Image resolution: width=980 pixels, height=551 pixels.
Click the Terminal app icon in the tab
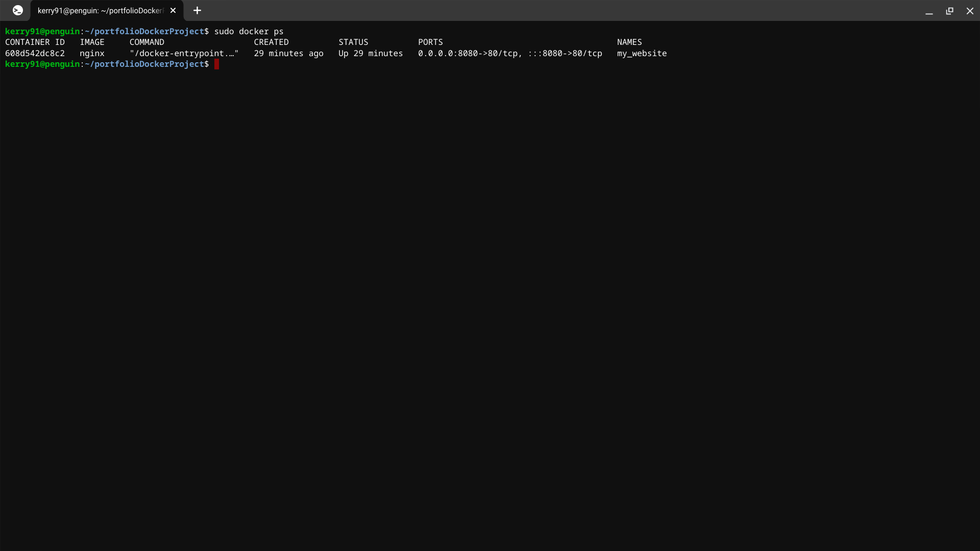coord(18,10)
